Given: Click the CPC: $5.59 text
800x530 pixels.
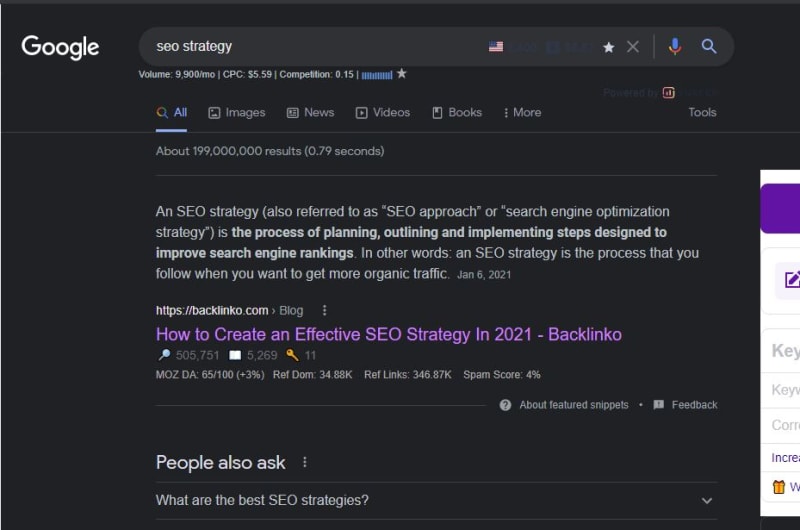Looking at the screenshot, I should [x=247, y=74].
